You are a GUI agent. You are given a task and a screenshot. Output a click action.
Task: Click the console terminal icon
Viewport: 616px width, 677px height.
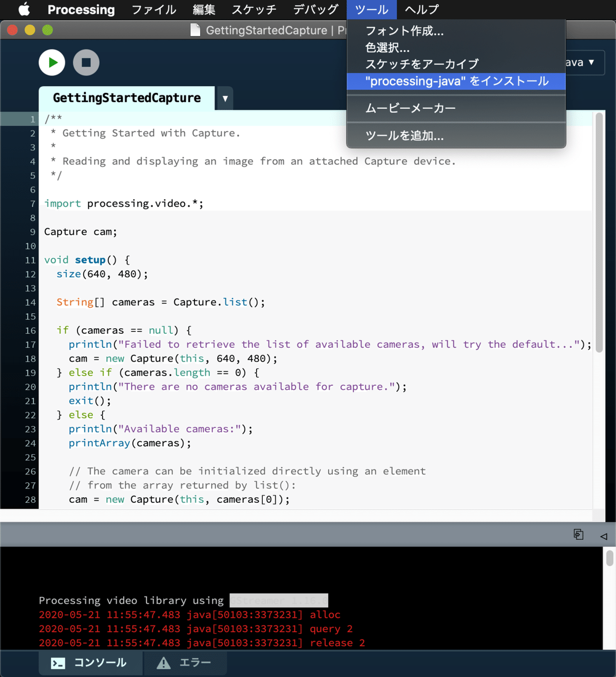pos(58,663)
